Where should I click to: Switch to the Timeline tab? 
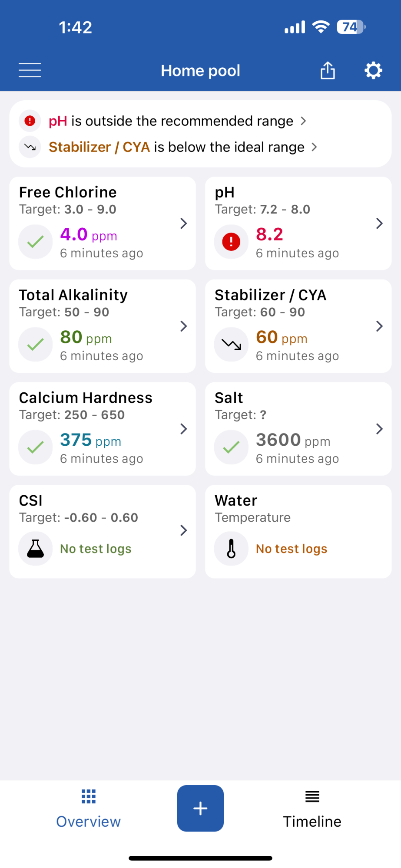(x=312, y=809)
